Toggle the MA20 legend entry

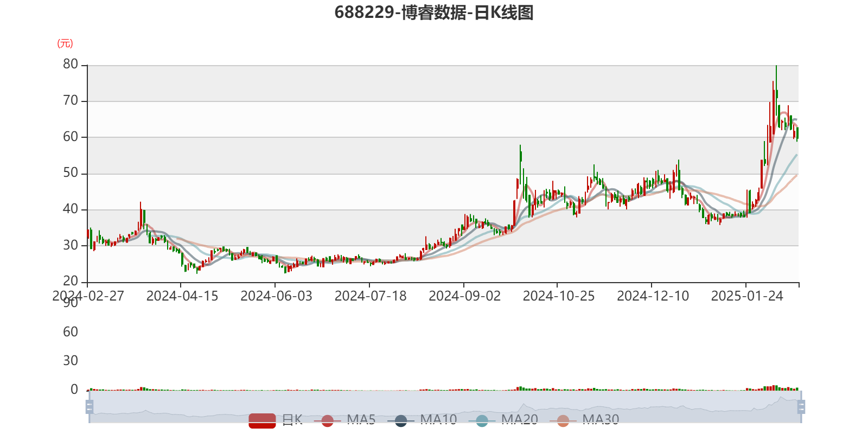click(x=503, y=420)
